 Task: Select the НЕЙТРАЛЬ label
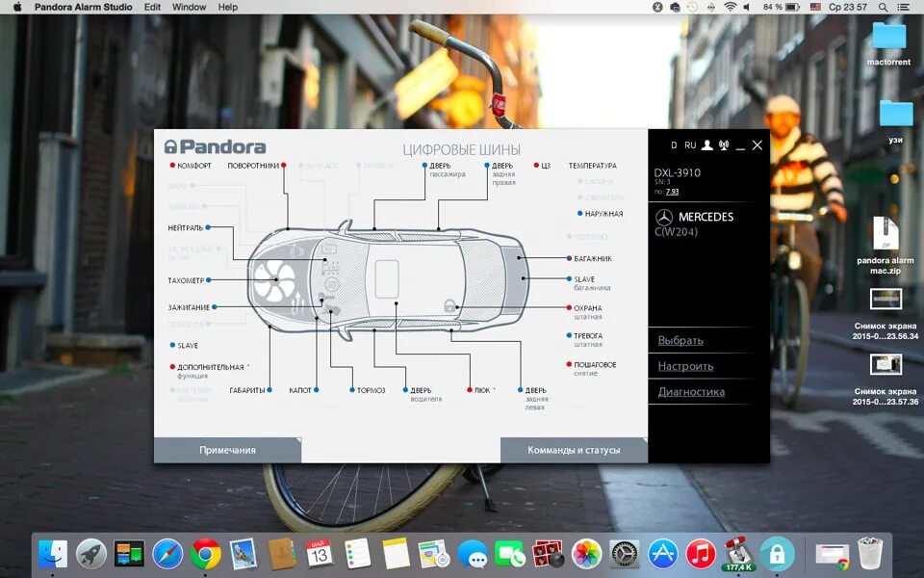(x=185, y=227)
